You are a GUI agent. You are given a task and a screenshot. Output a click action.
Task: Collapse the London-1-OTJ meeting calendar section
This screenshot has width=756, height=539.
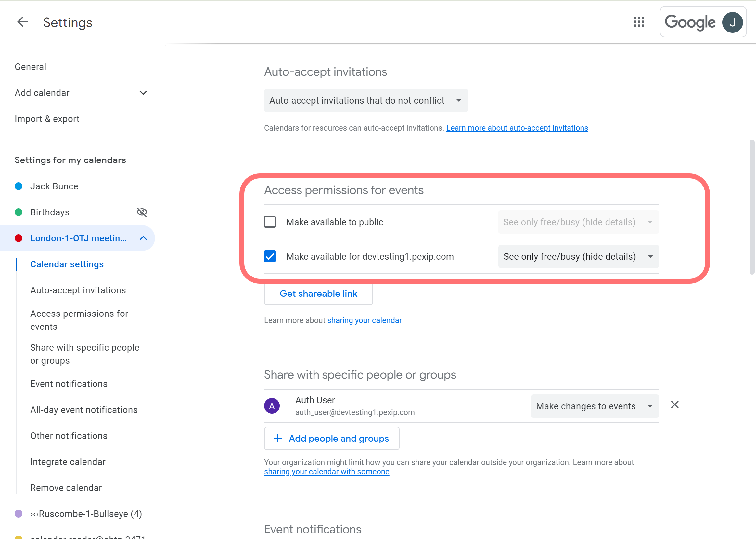(x=143, y=238)
